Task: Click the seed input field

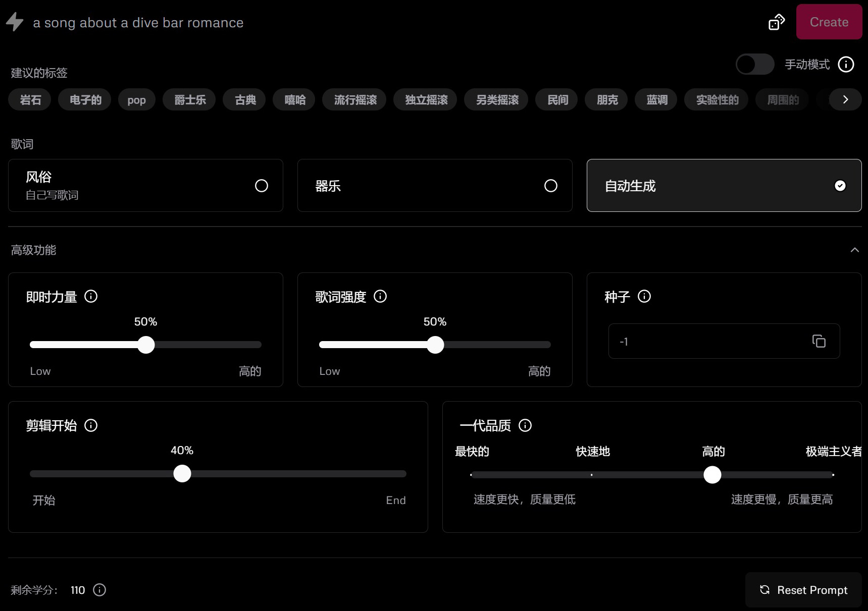Action: click(x=707, y=342)
